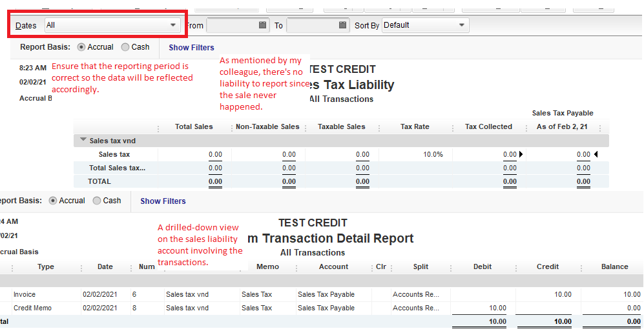
Task: Click the Credit Memo row balance 0.00
Action: (x=633, y=308)
